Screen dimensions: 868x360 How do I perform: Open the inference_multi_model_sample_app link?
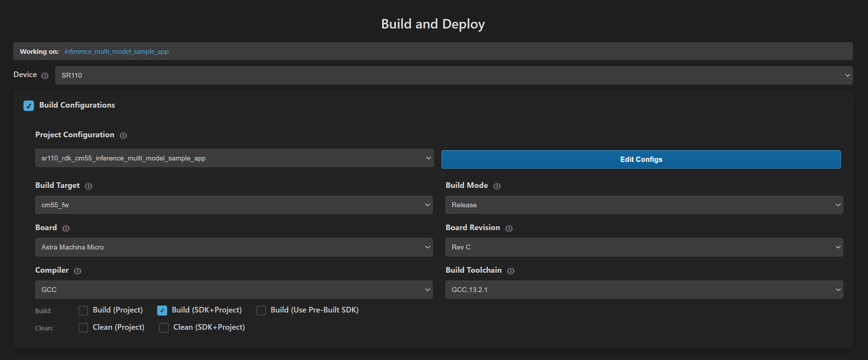point(117,51)
